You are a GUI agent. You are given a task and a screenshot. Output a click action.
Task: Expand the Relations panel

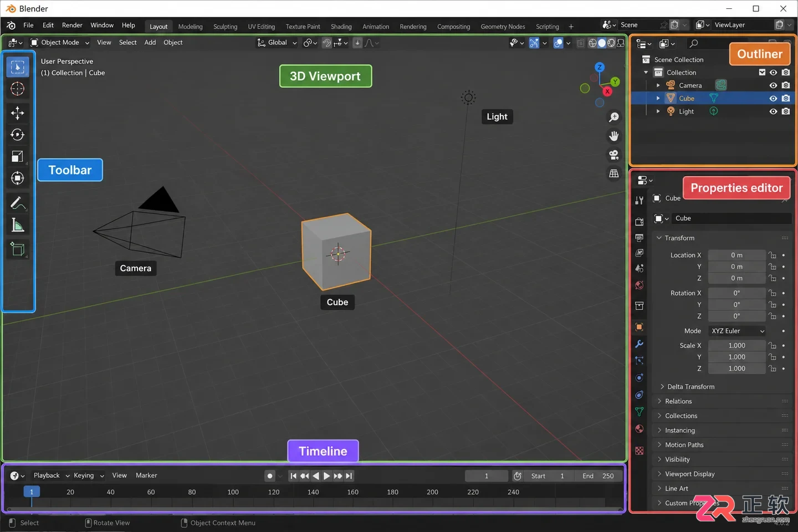point(678,401)
